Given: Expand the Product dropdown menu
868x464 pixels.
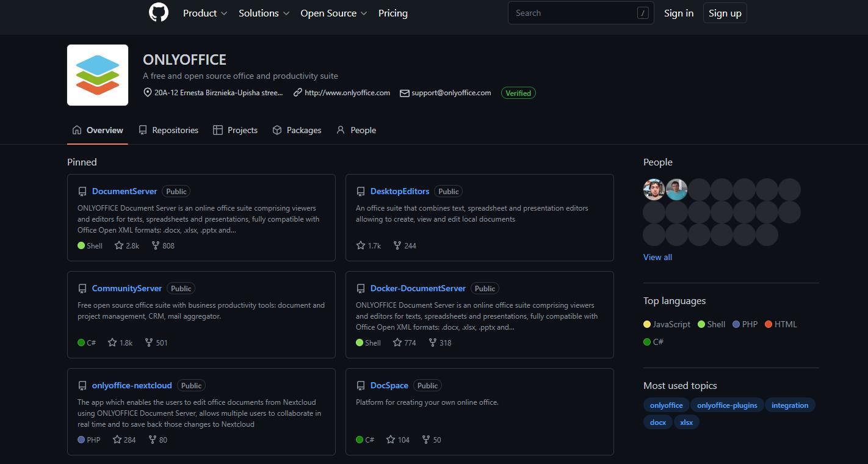Looking at the screenshot, I should point(205,13).
